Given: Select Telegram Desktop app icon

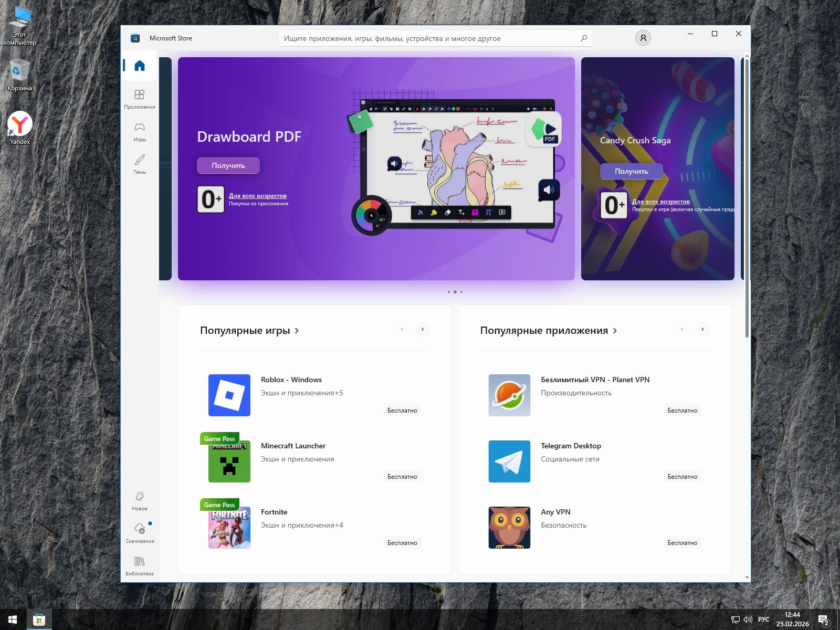Looking at the screenshot, I should 509,461.
